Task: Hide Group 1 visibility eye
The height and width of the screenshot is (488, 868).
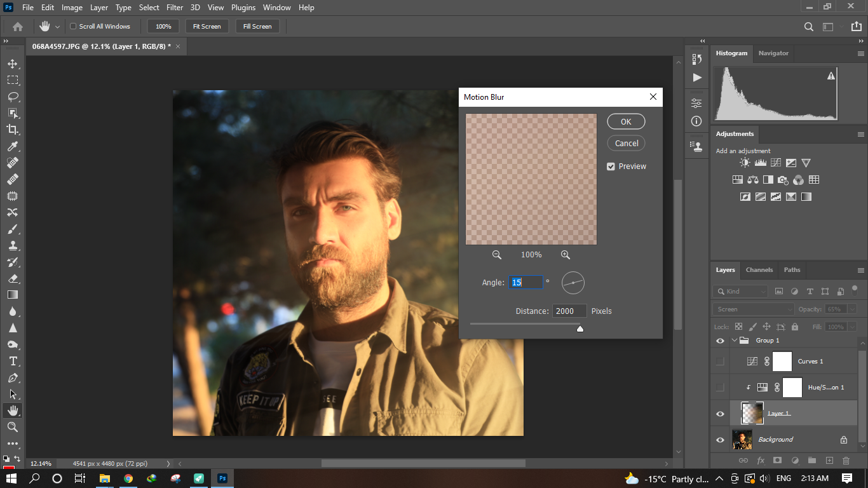Action: pos(720,341)
